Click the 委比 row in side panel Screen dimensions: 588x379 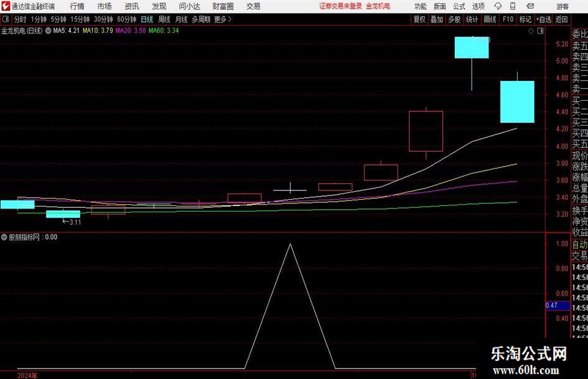[580, 34]
